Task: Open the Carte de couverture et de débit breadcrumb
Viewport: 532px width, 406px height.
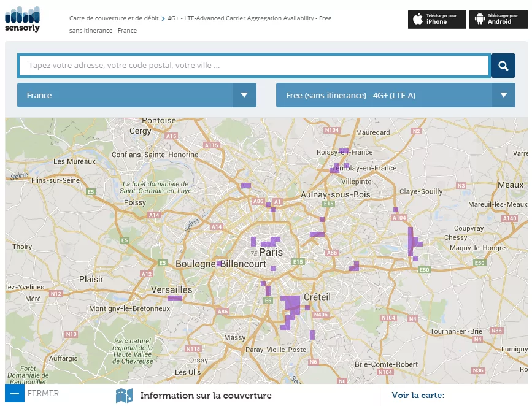Action: 114,18
